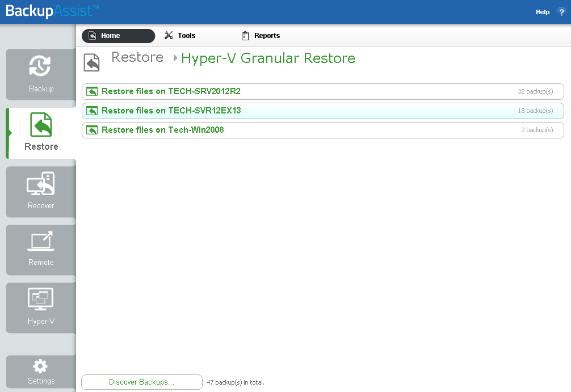
Task: Click the breadcrumb arrow after Restore
Action: (x=175, y=58)
